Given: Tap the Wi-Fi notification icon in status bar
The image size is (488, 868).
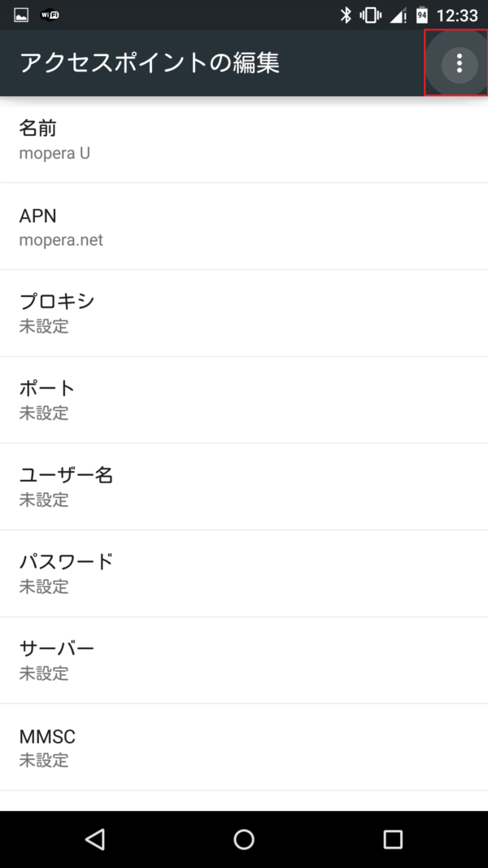Looking at the screenshot, I should coord(49,12).
